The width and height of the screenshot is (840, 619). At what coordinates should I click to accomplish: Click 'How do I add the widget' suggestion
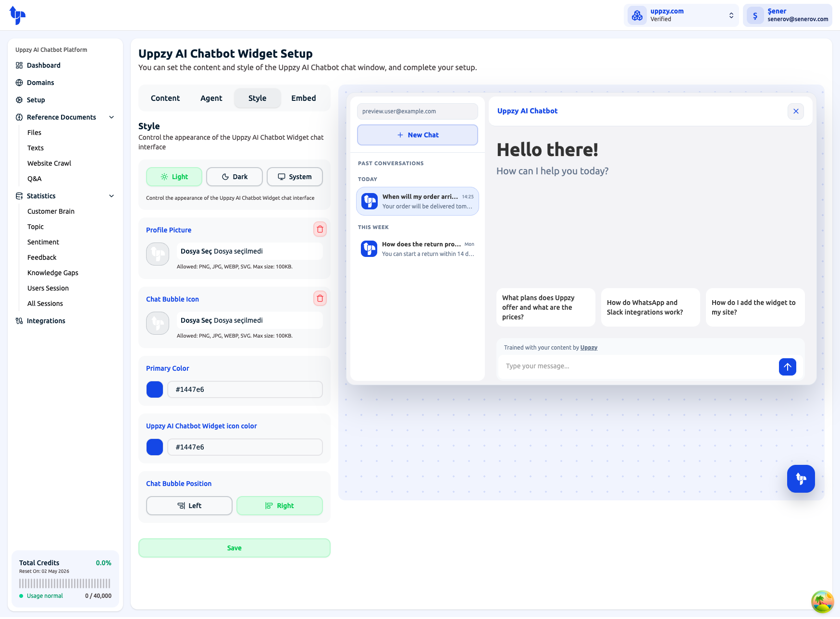(x=755, y=307)
